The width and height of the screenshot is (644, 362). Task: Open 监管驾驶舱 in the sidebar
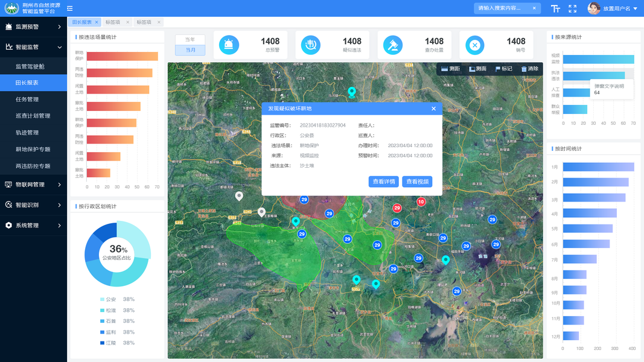(x=33, y=66)
